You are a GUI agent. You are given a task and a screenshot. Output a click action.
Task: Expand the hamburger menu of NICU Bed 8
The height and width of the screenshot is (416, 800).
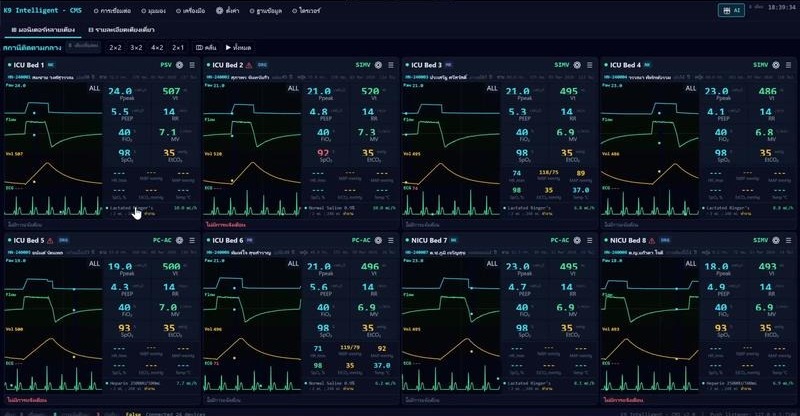(x=788, y=240)
